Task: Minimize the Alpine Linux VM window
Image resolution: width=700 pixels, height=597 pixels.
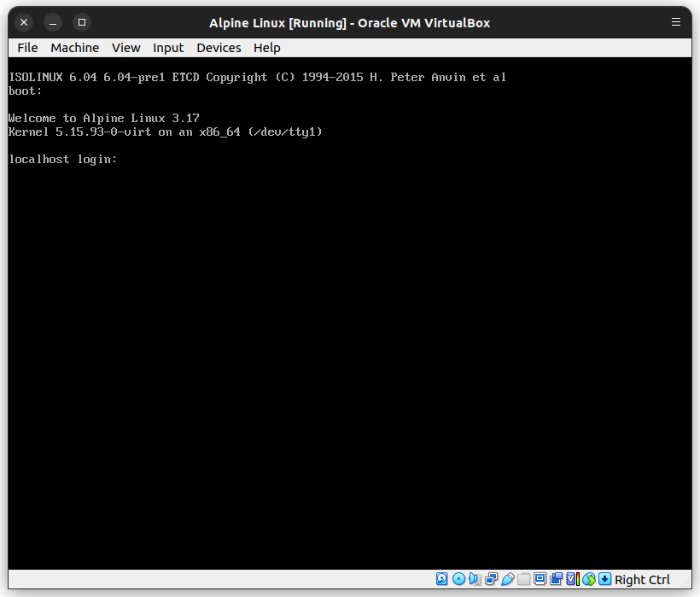Action: [53, 22]
